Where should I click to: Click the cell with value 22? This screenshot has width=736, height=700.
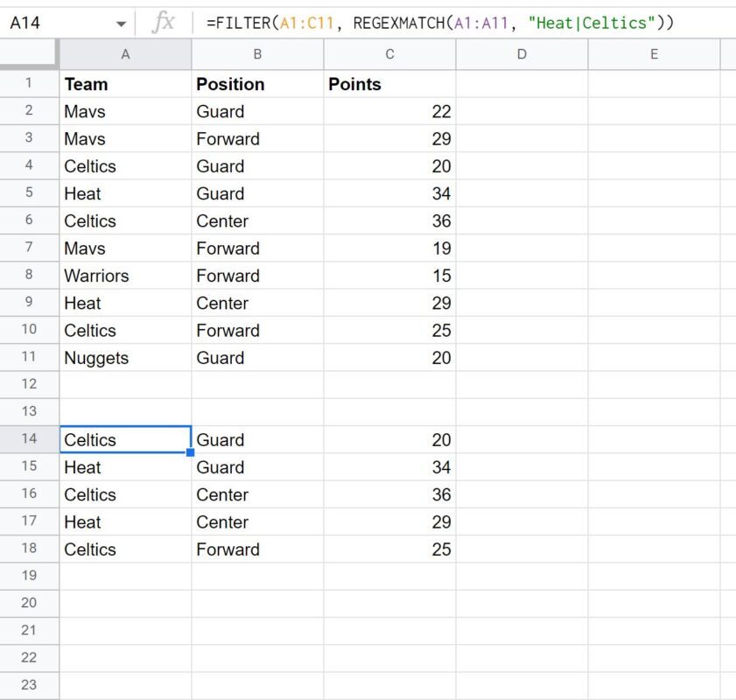389,111
